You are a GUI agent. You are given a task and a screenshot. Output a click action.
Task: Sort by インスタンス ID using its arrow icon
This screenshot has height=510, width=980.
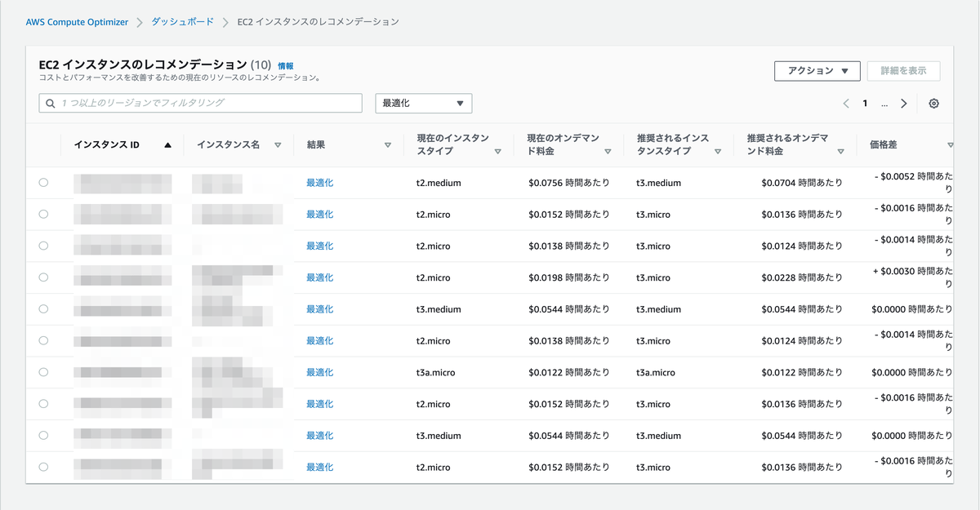[167, 145]
